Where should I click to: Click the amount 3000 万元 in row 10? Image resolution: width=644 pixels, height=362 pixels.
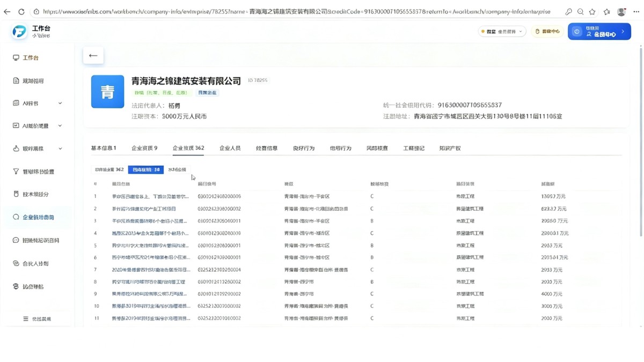552,306
